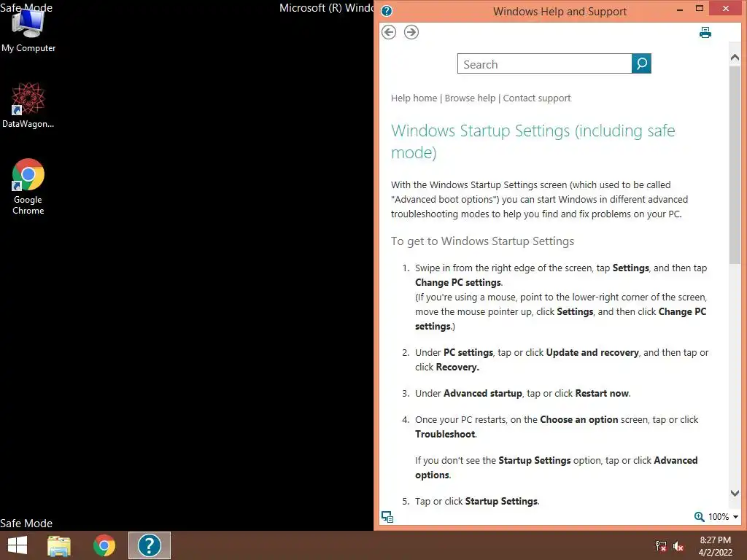Maximize the Windows Help and Support window
This screenshot has width=747, height=560.
pyautogui.click(x=700, y=9)
